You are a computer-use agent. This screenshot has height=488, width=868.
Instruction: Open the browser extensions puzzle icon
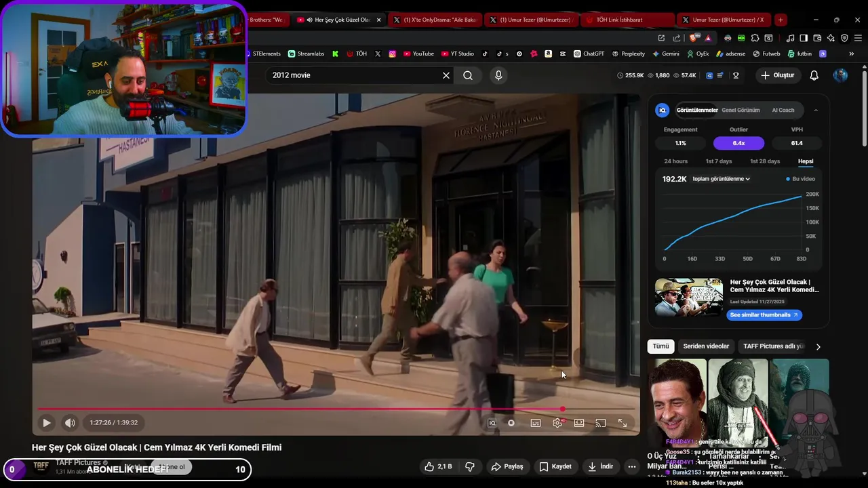coord(755,38)
